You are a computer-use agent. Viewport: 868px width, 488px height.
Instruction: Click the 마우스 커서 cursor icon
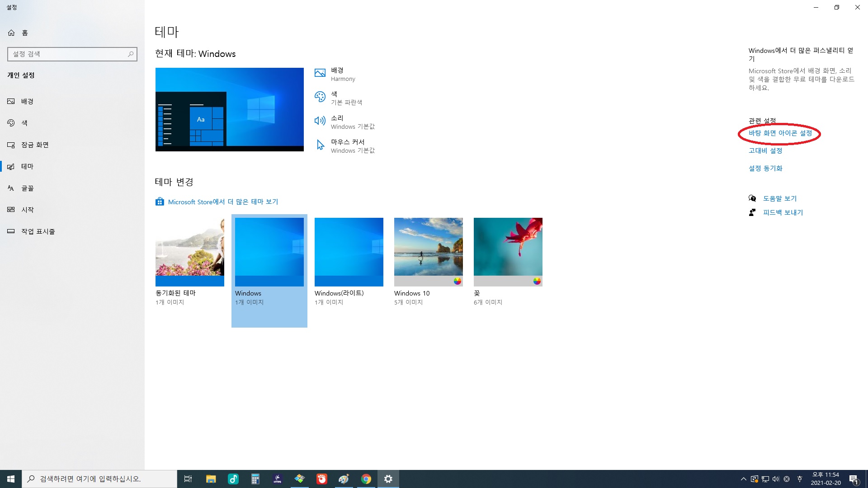click(320, 145)
